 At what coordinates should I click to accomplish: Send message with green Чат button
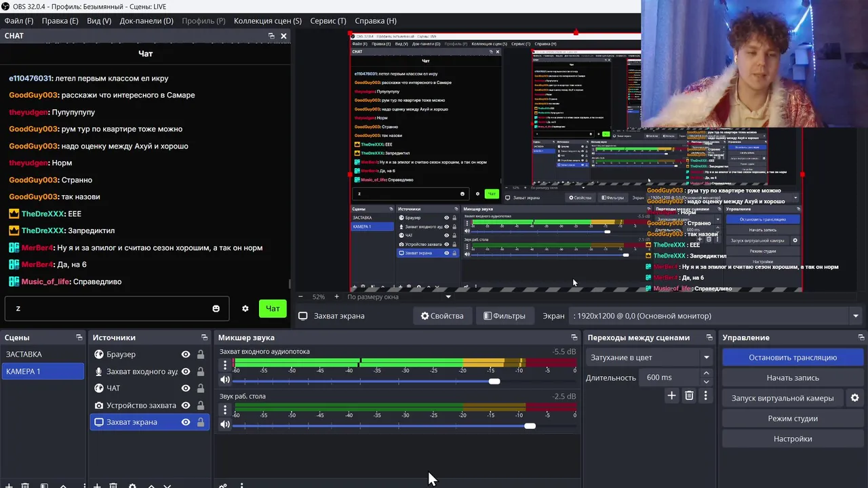[x=273, y=308]
